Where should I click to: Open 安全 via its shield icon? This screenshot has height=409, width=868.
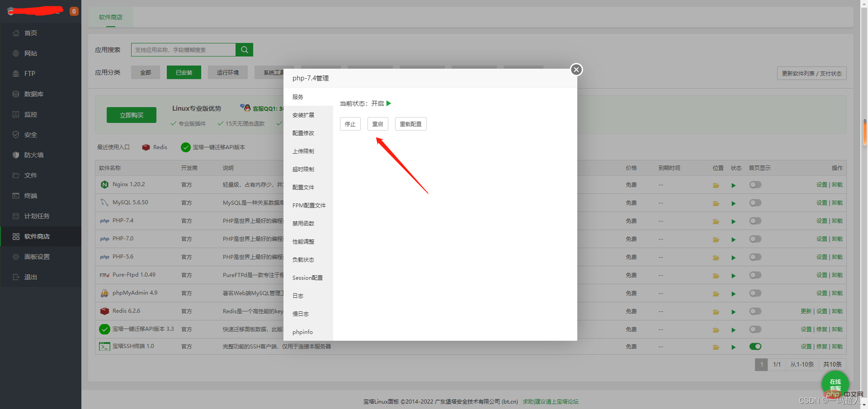(16, 135)
